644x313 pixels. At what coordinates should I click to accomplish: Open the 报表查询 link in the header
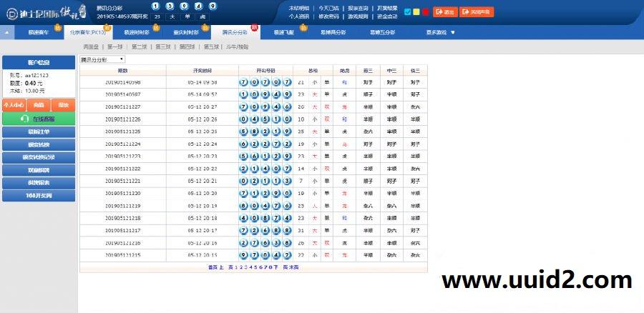coord(358,8)
